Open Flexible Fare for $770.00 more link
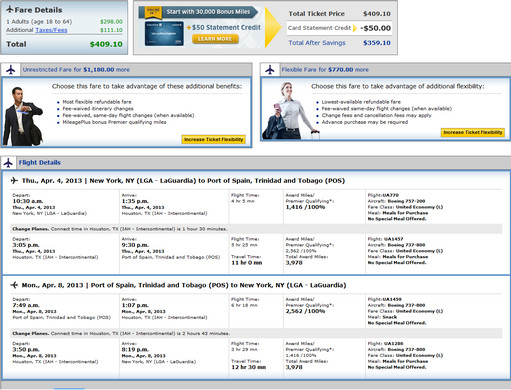511x390 pixels. [x=325, y=70]
